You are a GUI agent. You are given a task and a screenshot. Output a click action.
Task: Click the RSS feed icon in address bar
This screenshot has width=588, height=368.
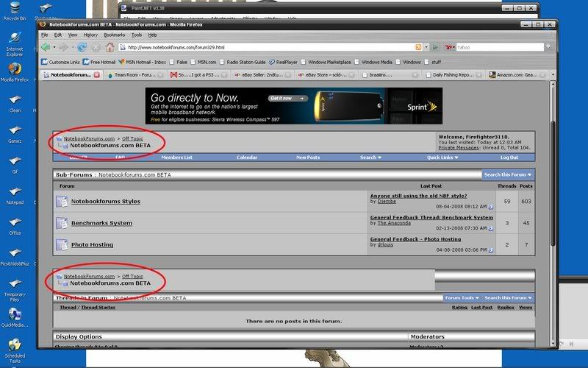pos(418,47)
